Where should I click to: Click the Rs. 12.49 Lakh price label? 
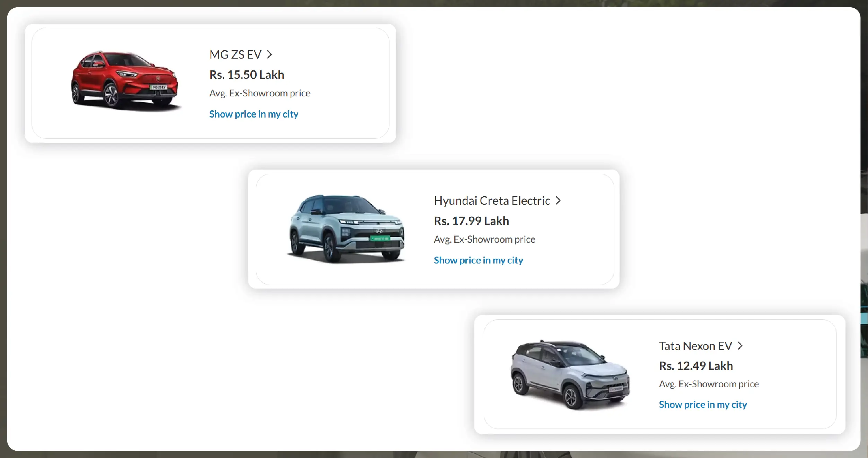696,365
